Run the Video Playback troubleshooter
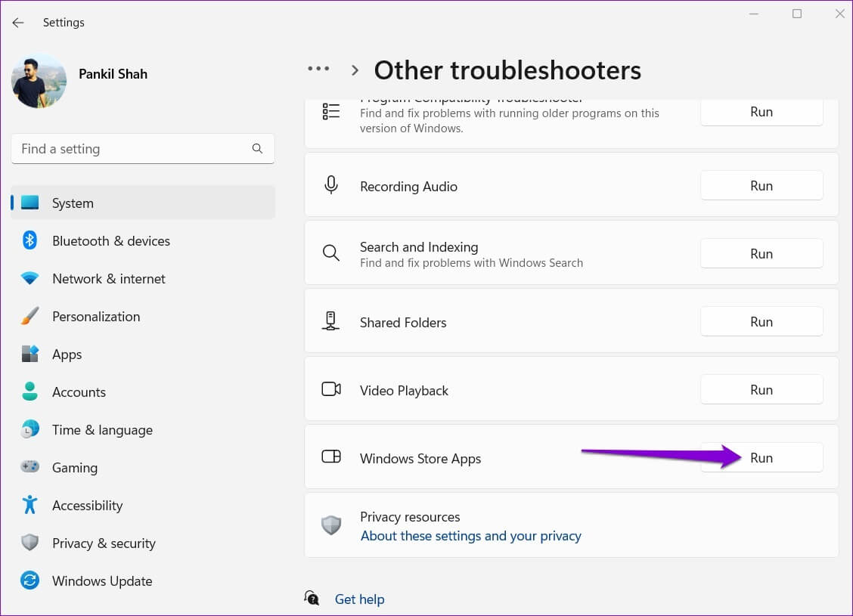Screen dimensions: 853x616 [x=761, y=389]
